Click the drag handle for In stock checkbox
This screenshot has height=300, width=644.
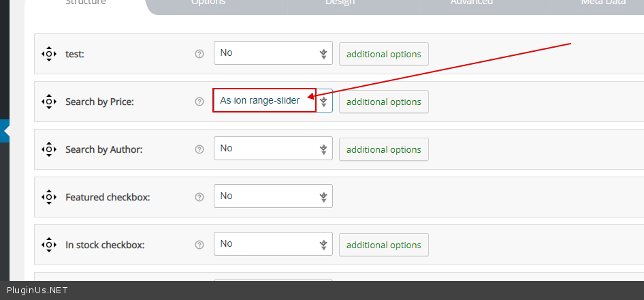[48, 245]
